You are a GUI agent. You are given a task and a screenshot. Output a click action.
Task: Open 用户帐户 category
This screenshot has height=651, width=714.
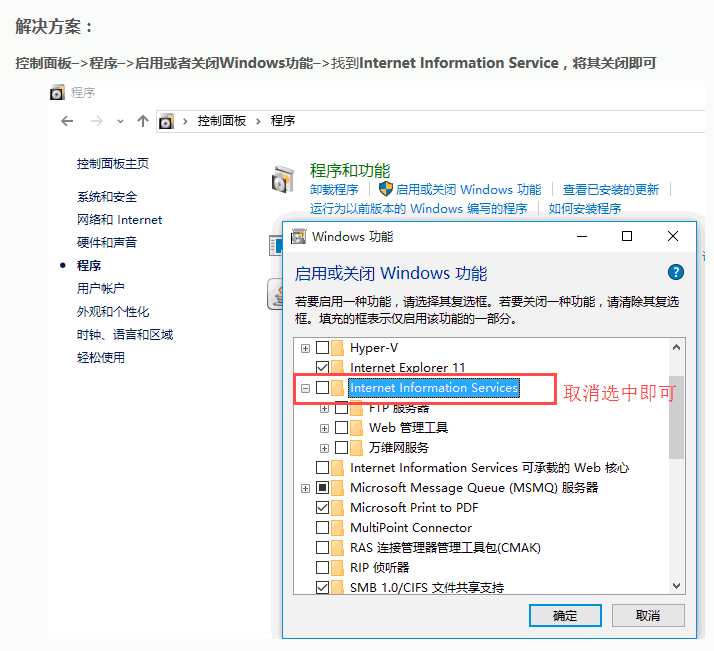click(101, 288)
